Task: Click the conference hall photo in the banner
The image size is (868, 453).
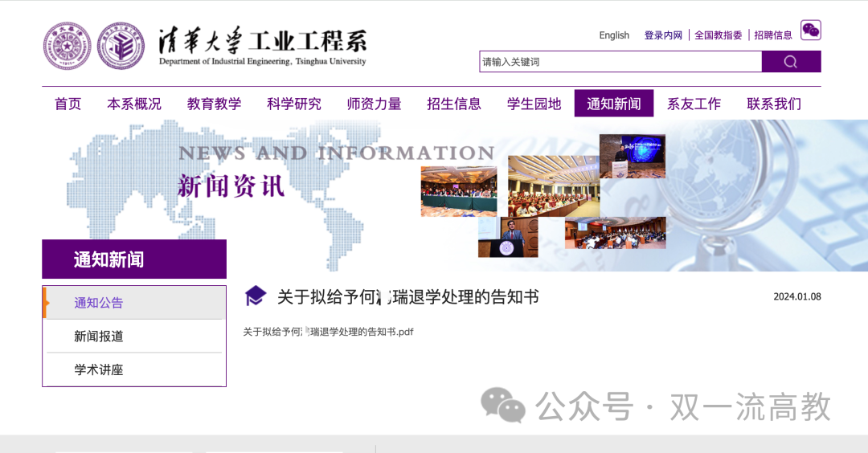Action: point(553,186)
